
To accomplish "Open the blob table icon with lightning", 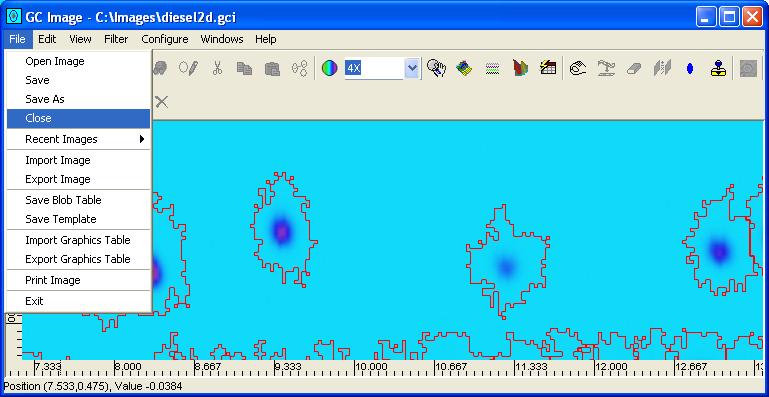I will (548, 68).
